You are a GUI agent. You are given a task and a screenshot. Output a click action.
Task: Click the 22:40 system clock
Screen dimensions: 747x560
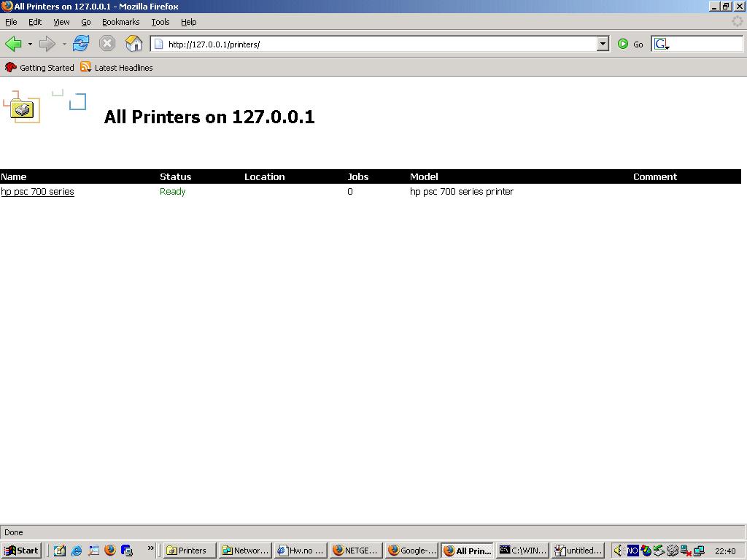coord(725,551)
